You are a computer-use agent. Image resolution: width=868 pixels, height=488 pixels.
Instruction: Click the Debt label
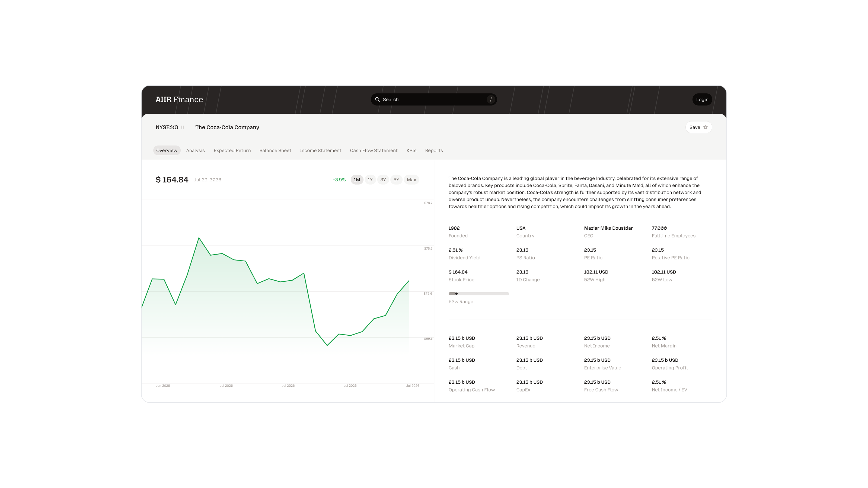click(521, 368)
